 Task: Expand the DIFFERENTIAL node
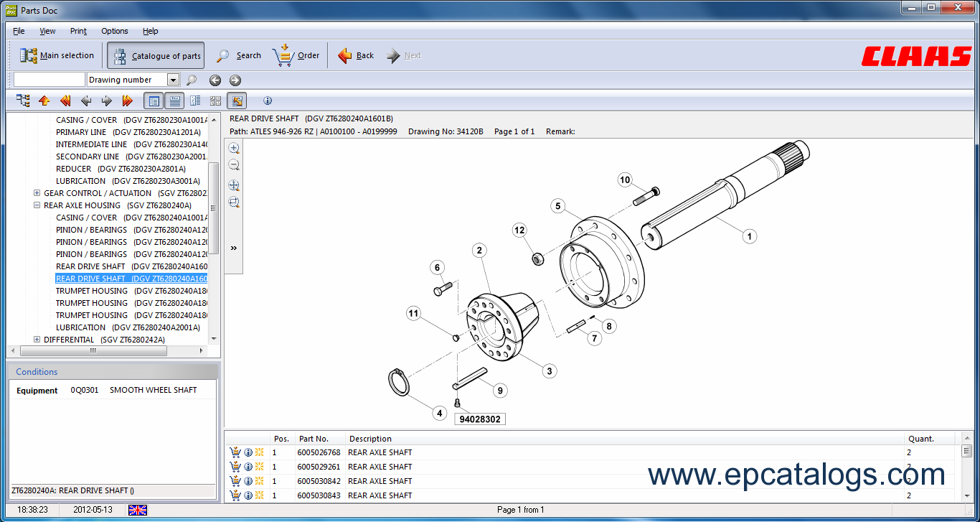click(x=37, y=340)
